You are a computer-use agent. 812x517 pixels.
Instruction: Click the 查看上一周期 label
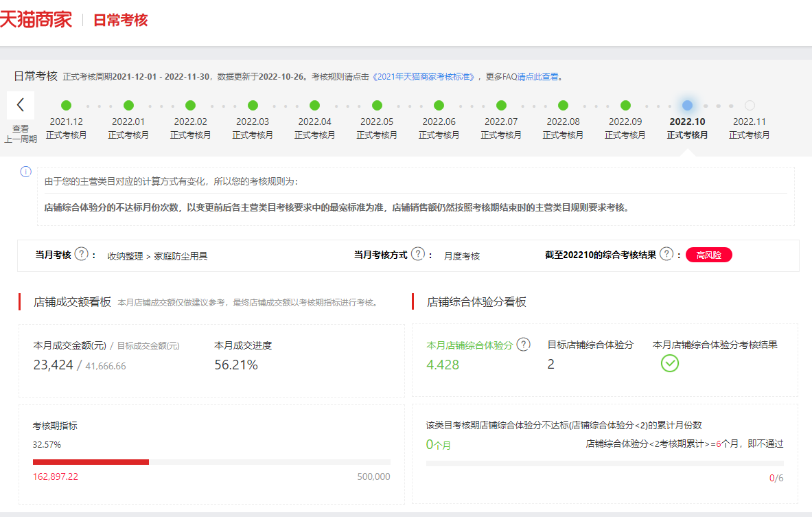pyautogui.click(x=21, y=134)
